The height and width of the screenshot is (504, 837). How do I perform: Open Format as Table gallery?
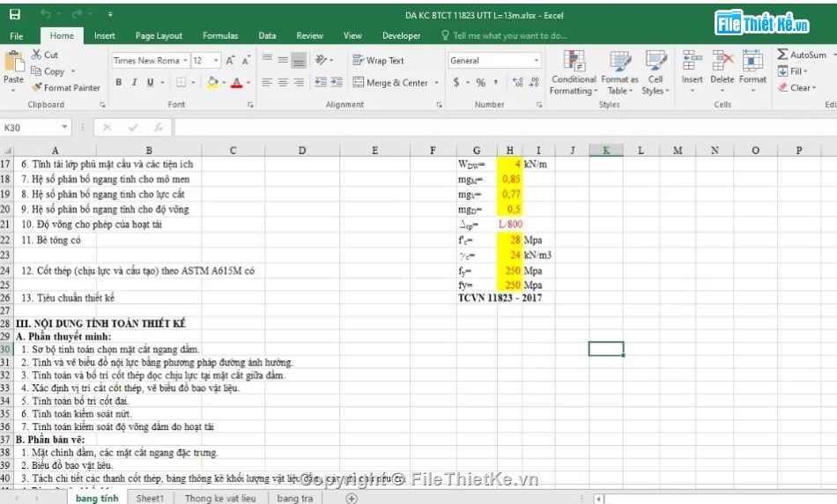coord(619,73)
